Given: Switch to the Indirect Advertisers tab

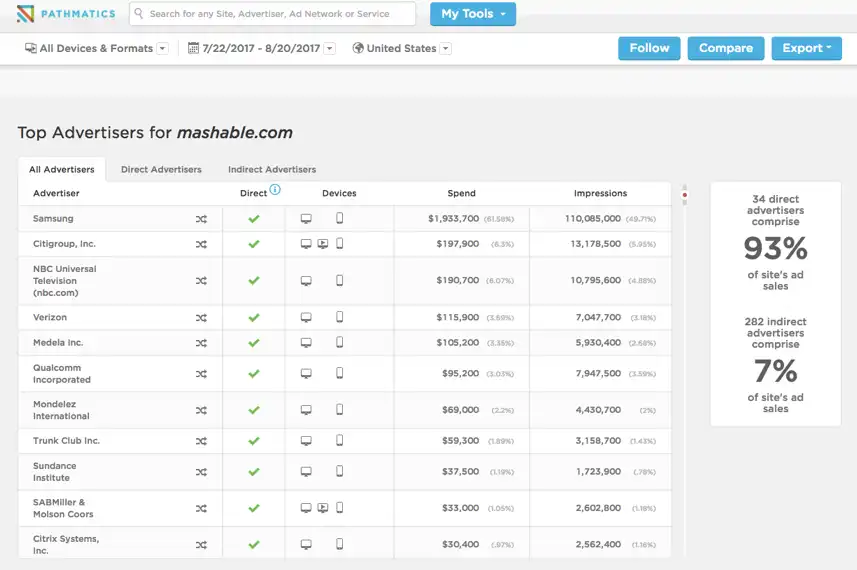Looking at the screenshot, I should (x=272, y=169).
